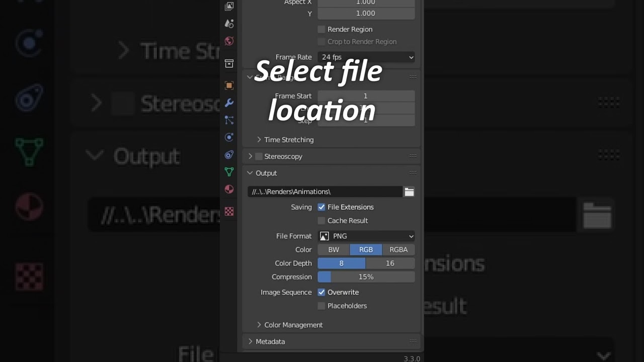Click the 3.3.0 version text

pos(412,358)
